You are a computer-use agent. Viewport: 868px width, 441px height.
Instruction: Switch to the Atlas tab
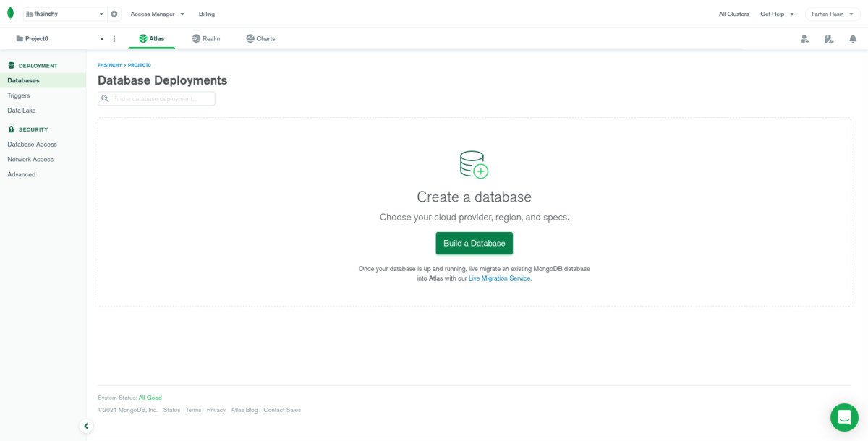point(152,38)
